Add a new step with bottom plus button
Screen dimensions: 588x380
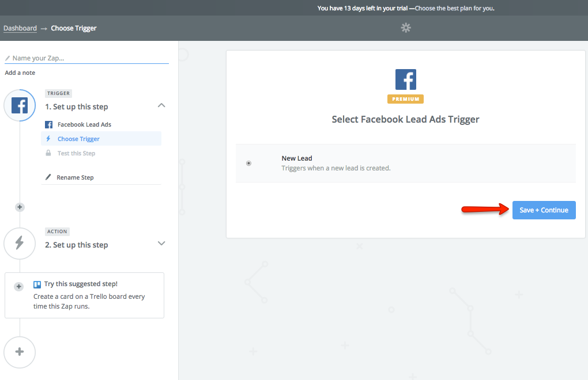(x=20, y=352)
